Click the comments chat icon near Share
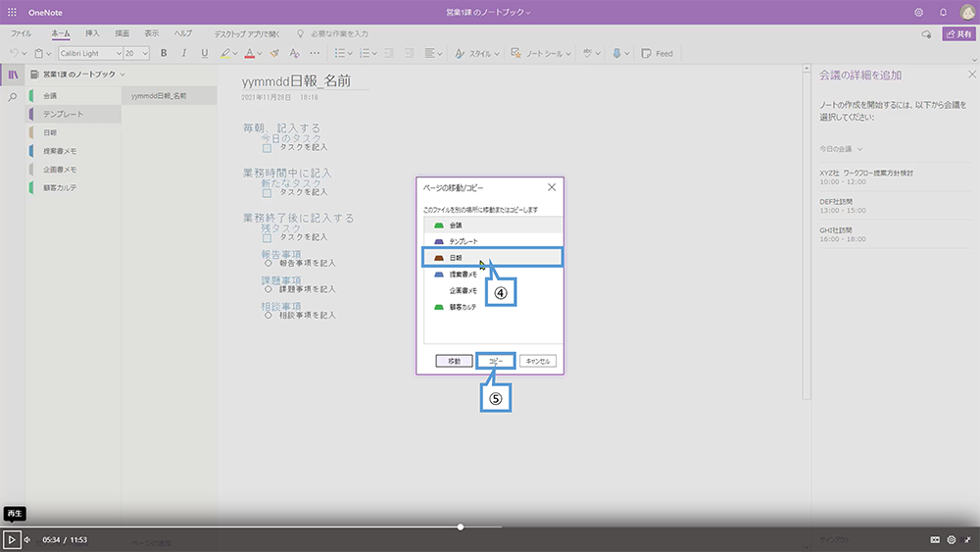The width and height of the screenshot is (980, 552). (x=926, y=33)
